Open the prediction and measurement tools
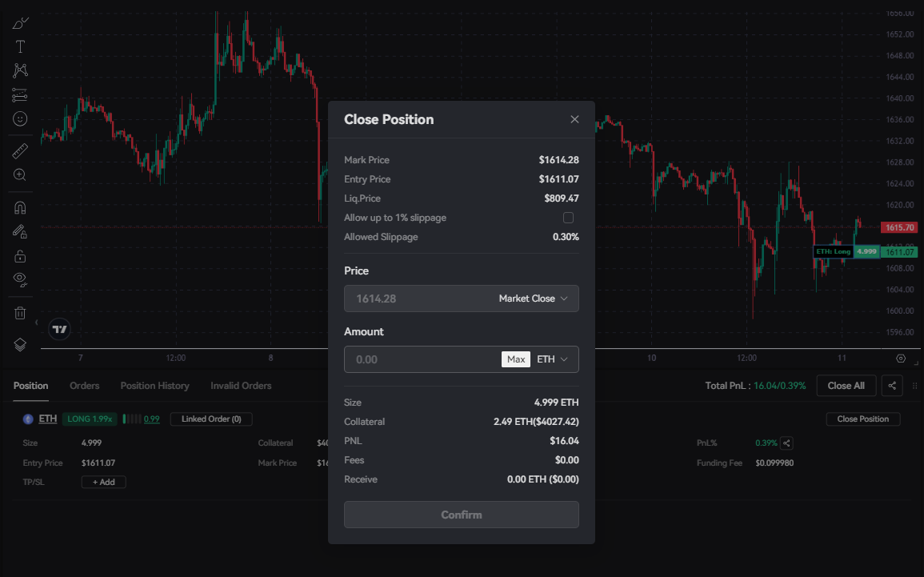This screenshot has width=924, height=577. coord(20,95)
